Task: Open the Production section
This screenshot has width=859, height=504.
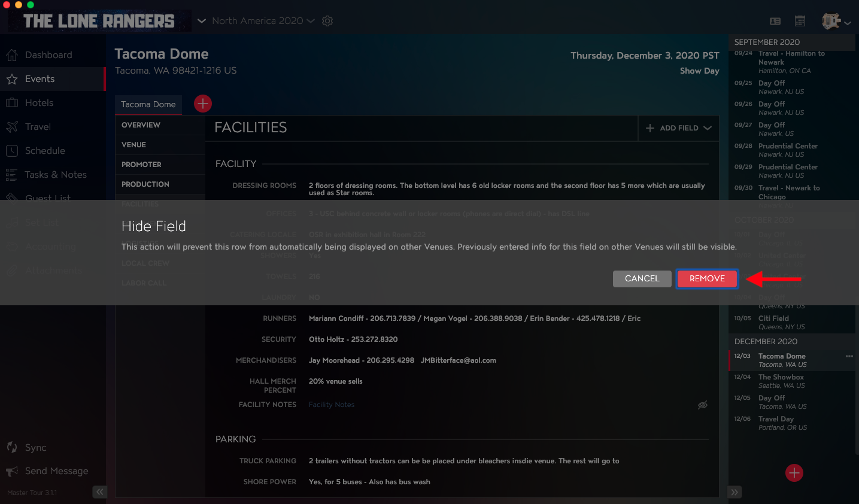Action: [x=160, y=184]
